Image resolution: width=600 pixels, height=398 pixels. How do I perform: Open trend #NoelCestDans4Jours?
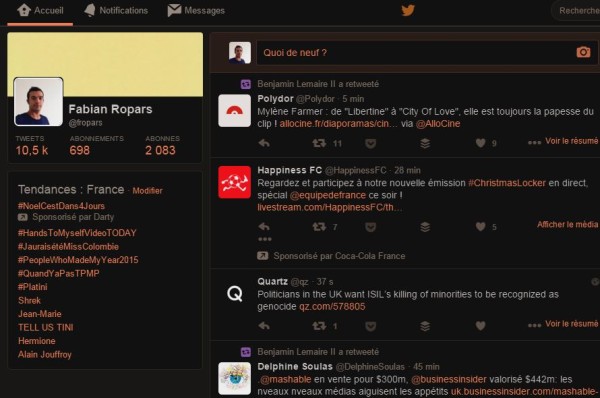pyautogui.click(x=61, y=206)
